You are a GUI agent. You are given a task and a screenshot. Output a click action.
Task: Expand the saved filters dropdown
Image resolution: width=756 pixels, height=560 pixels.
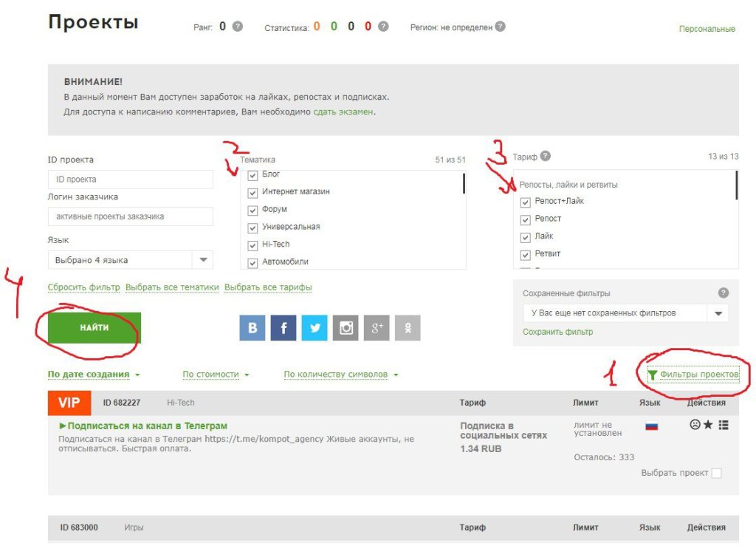pyautogui.click(x=718, y=313)
